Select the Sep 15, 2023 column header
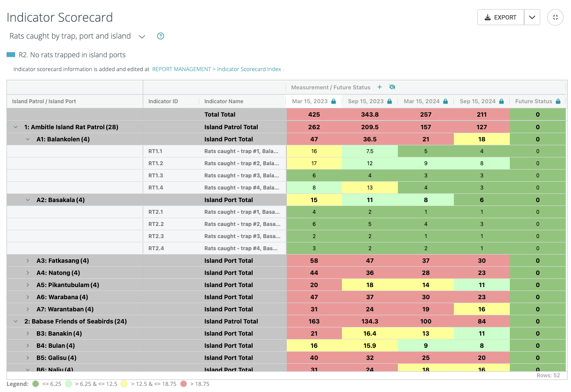 pos(365,101)
